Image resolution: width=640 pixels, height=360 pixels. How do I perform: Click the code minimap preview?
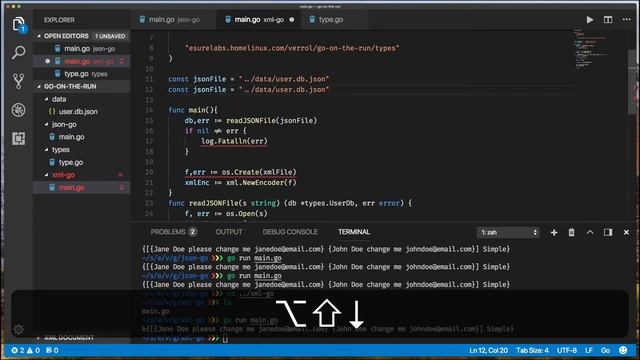point(591,49)
